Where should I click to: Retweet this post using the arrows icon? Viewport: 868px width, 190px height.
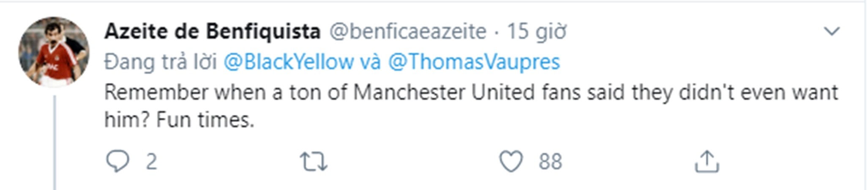[x=314, y=162]
